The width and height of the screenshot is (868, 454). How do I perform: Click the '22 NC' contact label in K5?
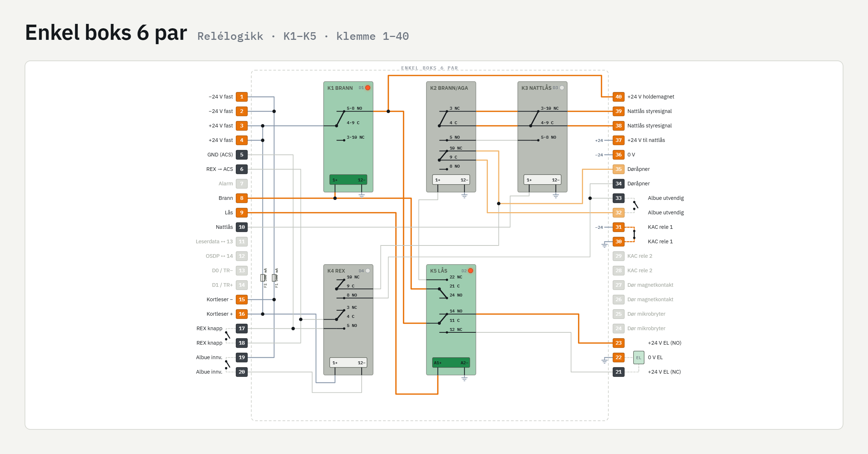pyautogui.click(x=456, y=277)
